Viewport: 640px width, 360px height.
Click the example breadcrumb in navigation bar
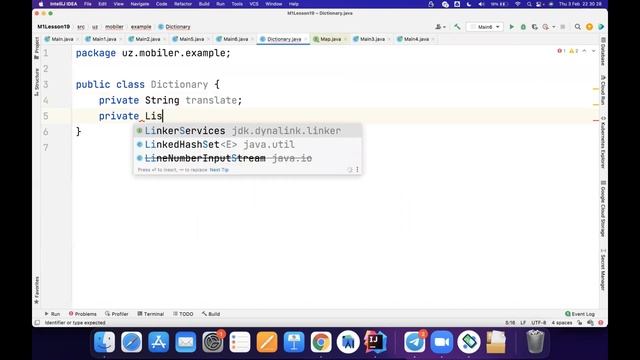click(141, 27)
